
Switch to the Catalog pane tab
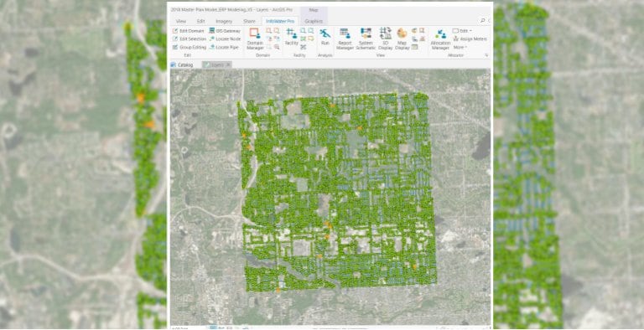tap(182, 64)
